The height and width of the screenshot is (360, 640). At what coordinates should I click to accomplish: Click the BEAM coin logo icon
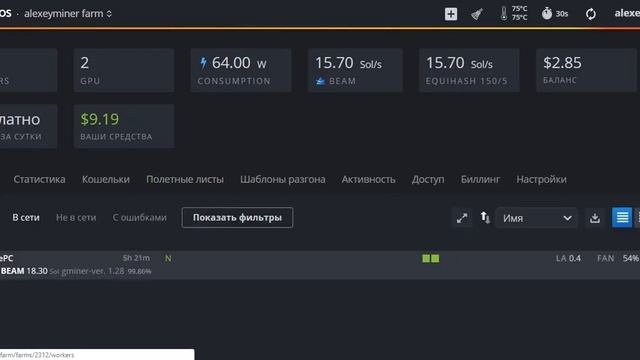pos(320,81)
